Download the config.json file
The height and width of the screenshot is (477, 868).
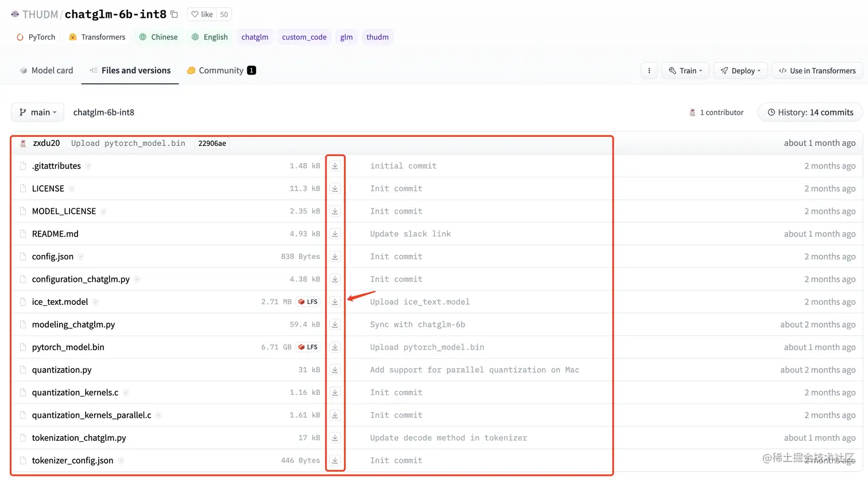335,257
